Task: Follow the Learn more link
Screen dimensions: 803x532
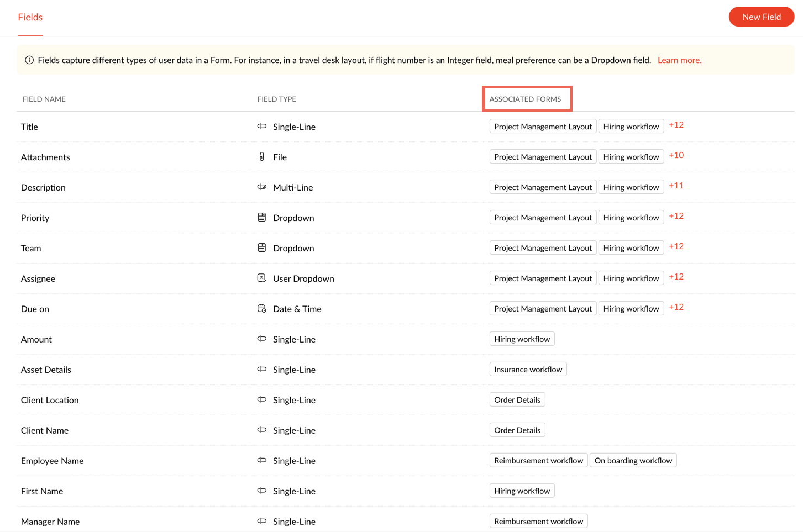Action: [x=680, y=60]
